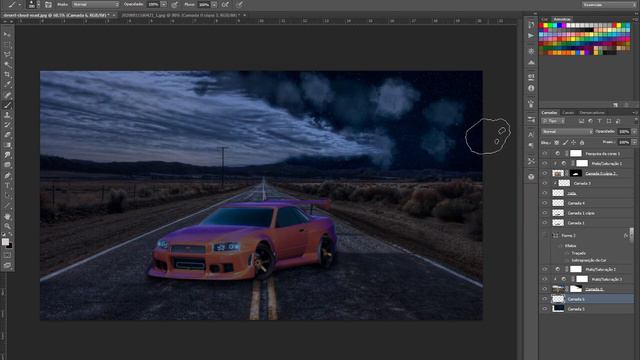The height and width of the screenshot is (360, 640).
Task: Switch to the Canais tab
Action: tap(568, 113)
